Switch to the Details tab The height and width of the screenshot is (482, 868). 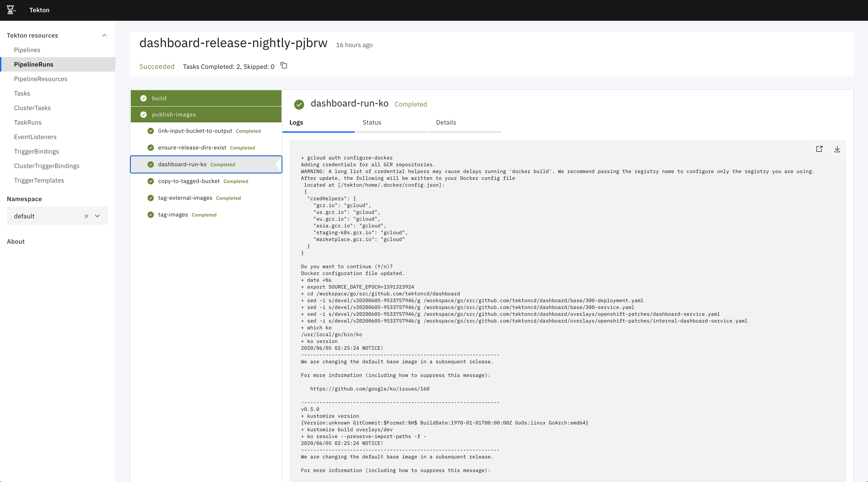coord(446,123)
